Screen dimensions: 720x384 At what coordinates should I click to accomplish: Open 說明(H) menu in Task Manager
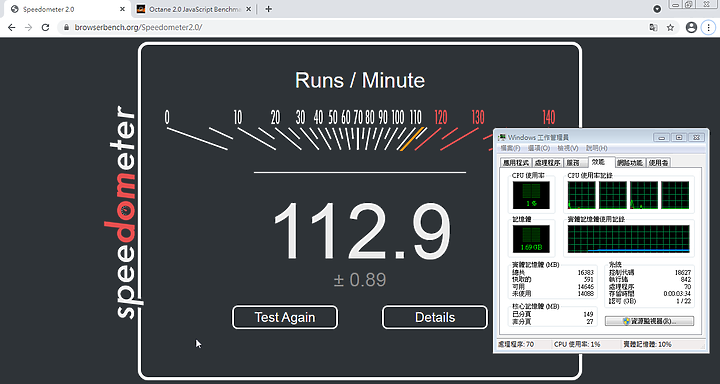[x=596, y=148]
